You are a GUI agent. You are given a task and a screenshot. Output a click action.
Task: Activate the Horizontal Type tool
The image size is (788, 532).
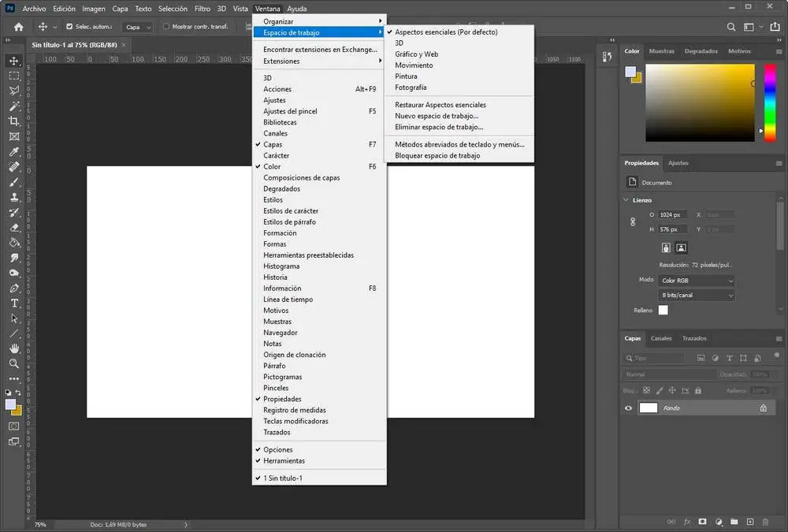coord(13,303)
